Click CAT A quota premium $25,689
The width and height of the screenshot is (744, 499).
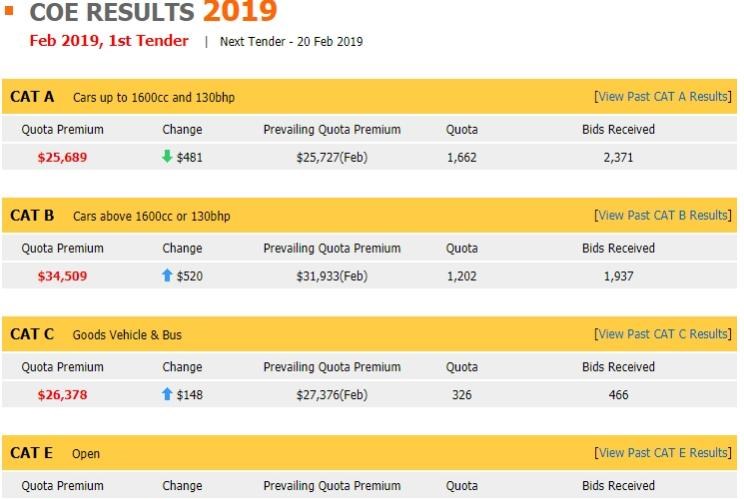pyautogui.click(x=62, y=157)
